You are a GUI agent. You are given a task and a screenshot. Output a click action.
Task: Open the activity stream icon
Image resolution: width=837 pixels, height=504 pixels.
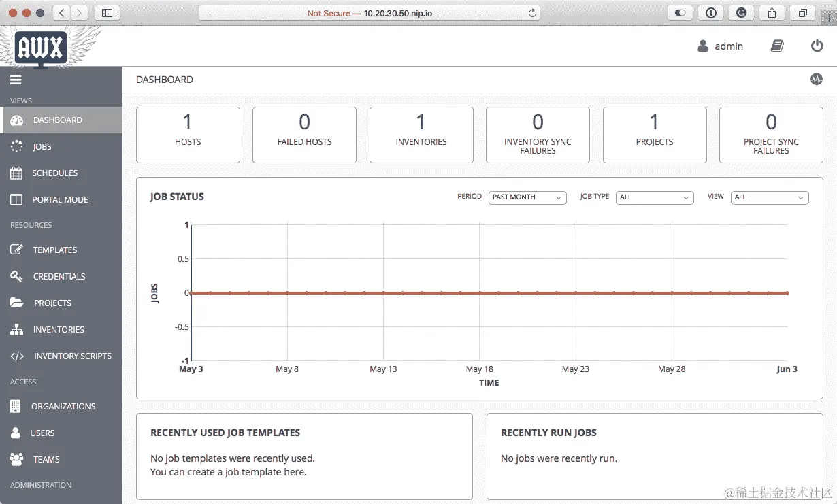point(817,80)
